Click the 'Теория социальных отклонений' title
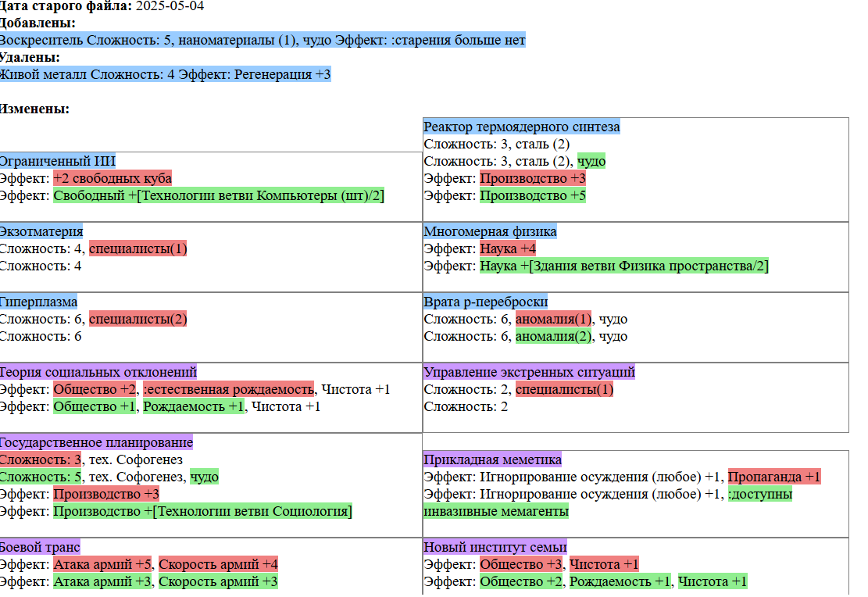 [x=98, y=372]
